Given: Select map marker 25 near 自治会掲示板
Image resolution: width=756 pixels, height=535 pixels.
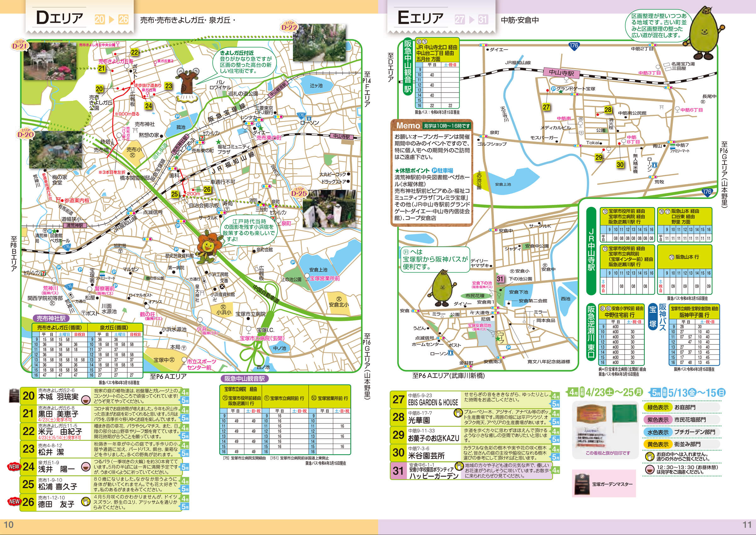Looking at the screenshot, I should point(175,194).
